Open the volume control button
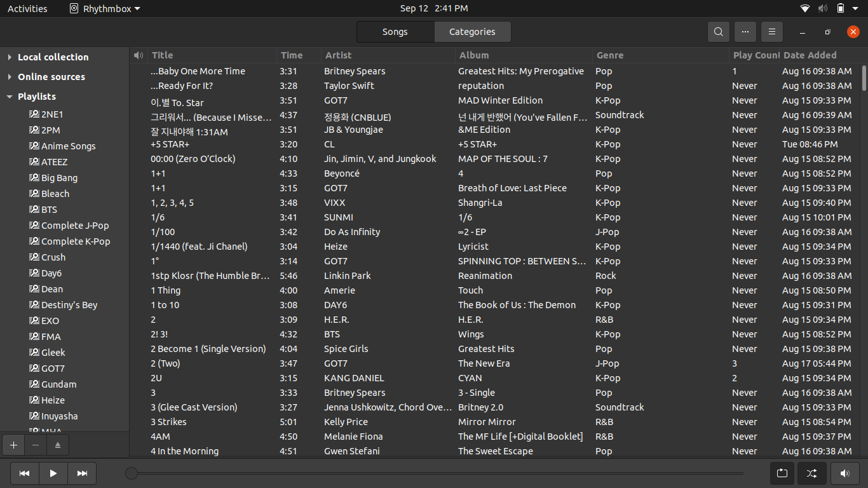This screenshot has width=868, height=488. click(x=844, y=473)
